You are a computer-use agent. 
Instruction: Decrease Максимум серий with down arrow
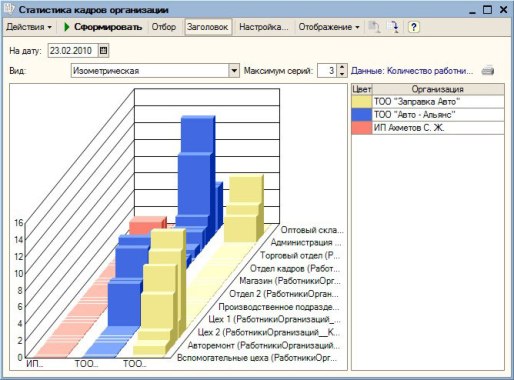pyautogui.click(x=342, y=74)
